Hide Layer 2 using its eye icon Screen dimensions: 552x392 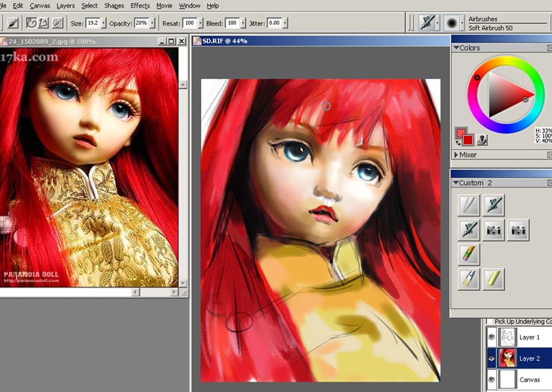(x=491, y=358)
